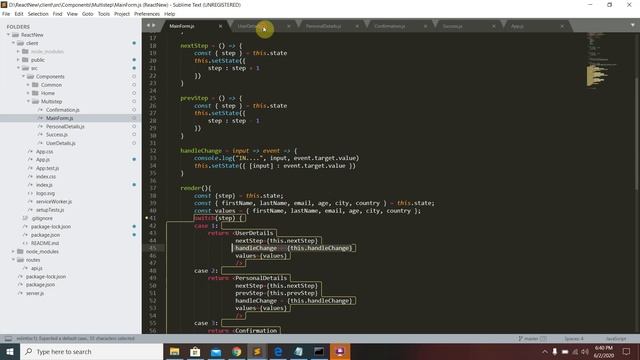Close the Confirmation.js tab
Viewport: 640px width, 360px height.
click(425, 26)
